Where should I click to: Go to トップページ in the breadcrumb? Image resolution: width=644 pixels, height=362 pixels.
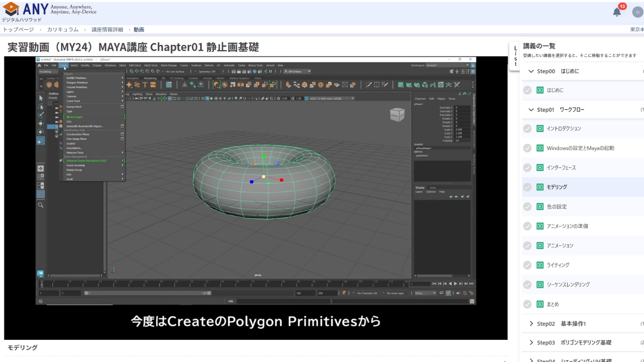click(18, 30)
